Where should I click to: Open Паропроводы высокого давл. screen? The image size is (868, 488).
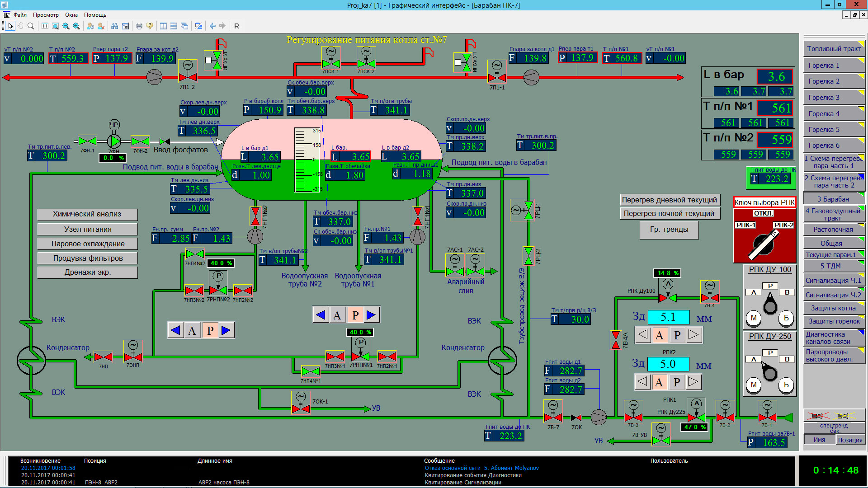tap(834, 356)
